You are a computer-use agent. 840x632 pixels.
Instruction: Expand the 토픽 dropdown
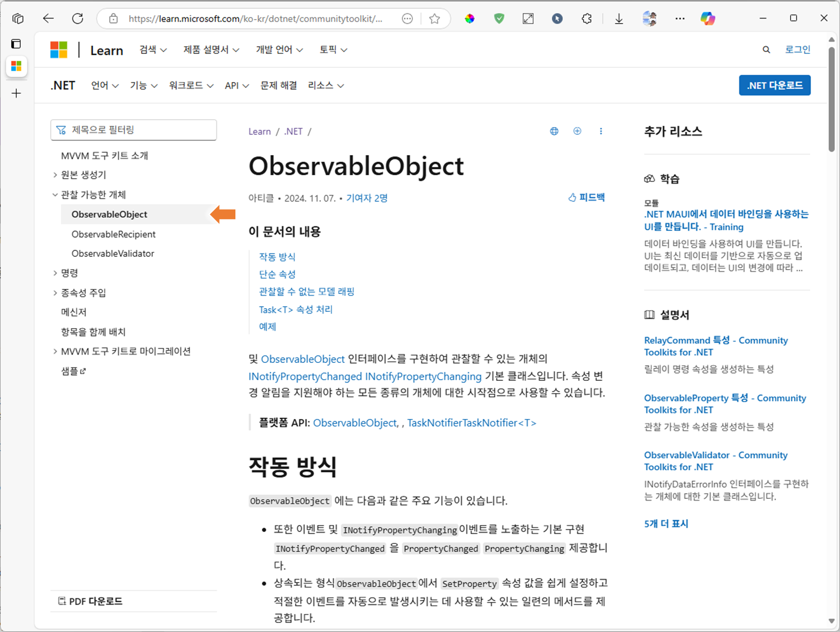point(333,49)
